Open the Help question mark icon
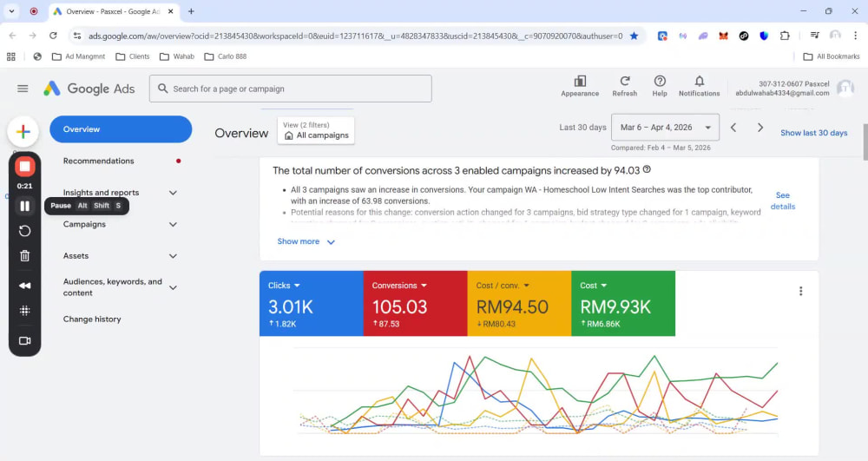The height and width of the screenshot is (461, 868). pos(660,86)
